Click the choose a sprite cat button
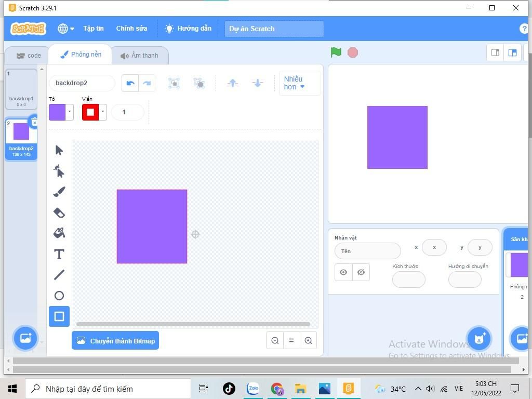This screenshot has height=399, width=532. click(x=478, y=338)
